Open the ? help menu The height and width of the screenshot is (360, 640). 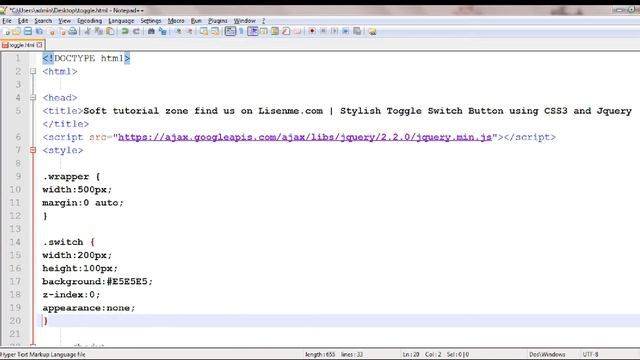[x=263, y=21]
